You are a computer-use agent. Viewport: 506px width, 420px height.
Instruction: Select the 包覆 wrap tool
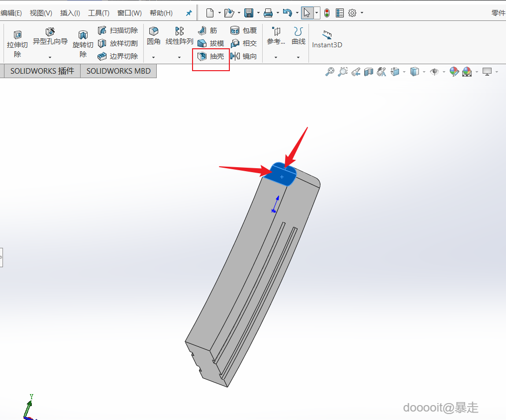tap(244, 30)
